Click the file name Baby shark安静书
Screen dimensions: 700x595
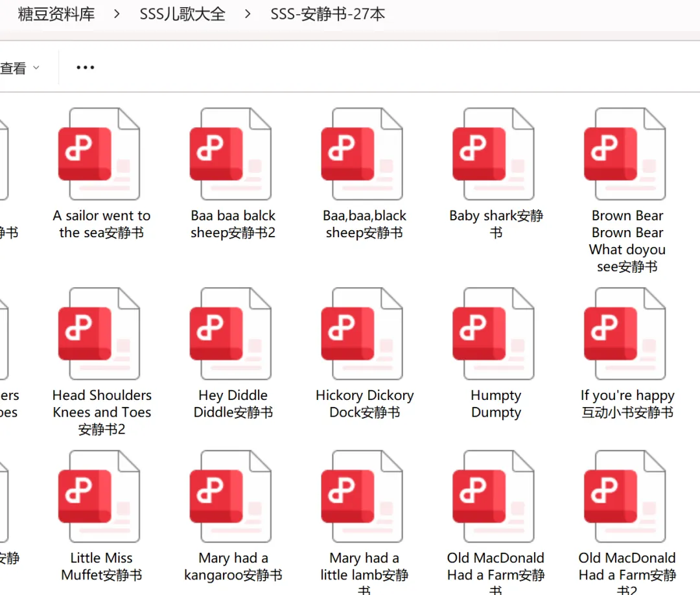[496, 224]
